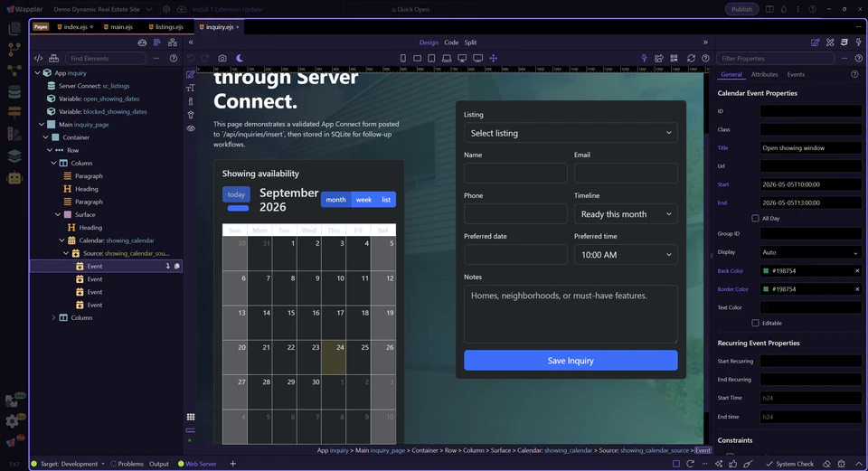Open the CSS3 styles panel icon

(x=844, y=42)
